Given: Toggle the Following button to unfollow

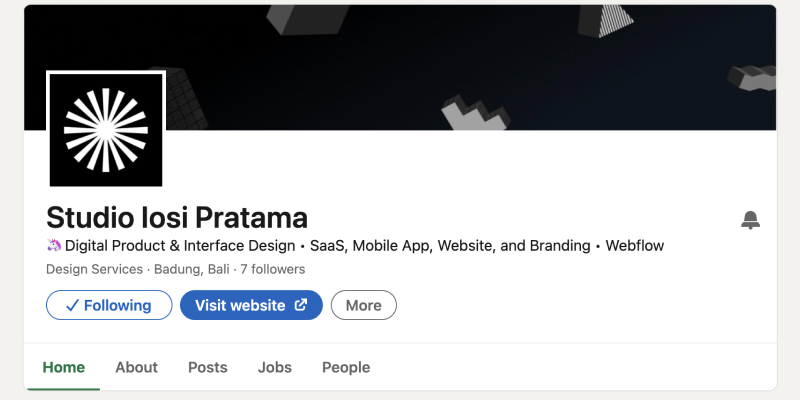Looking at the screenshot, I should point(108,306).
